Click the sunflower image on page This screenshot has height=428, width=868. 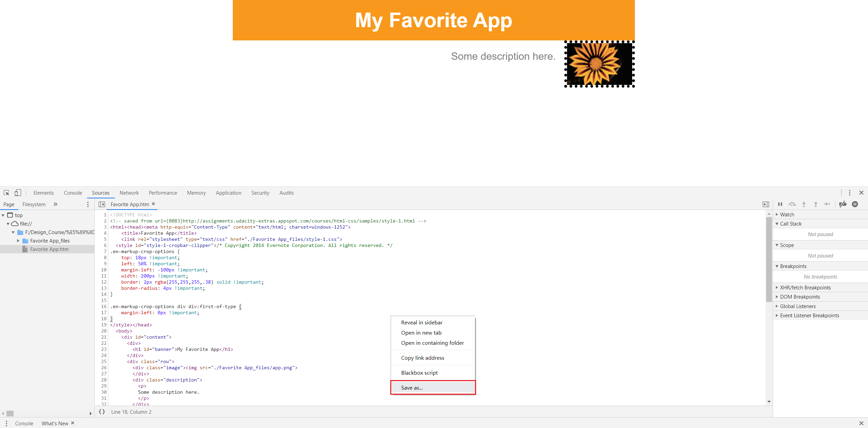click(599, 64)
